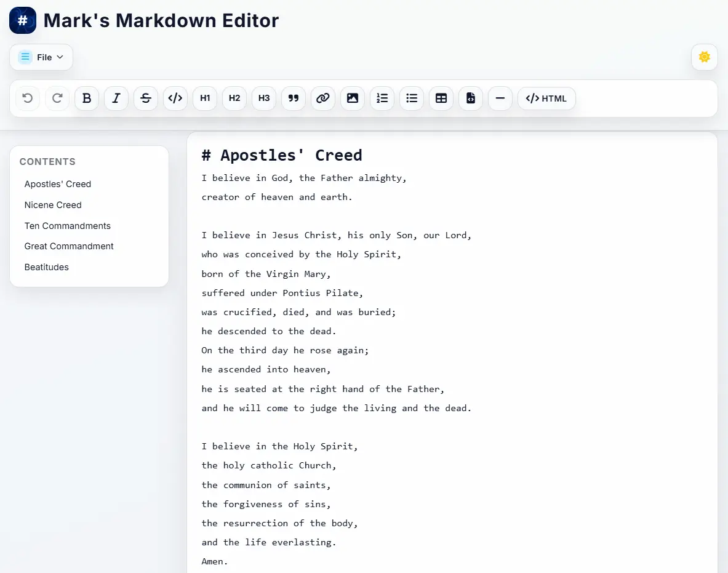Jump to the Nicene Creed section
728x573 pixels.
[53, 205]
